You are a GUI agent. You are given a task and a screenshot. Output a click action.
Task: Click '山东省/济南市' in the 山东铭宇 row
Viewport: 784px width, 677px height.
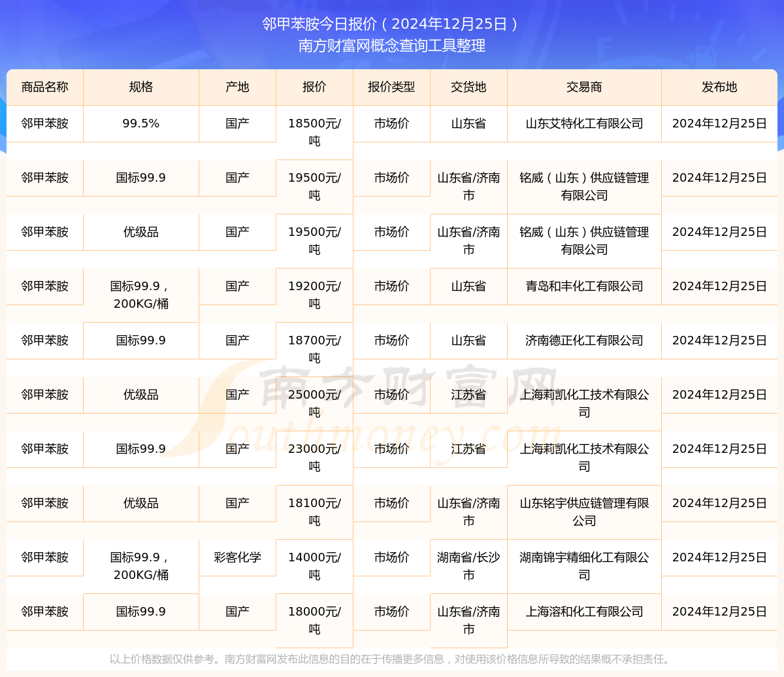(x=468, y=512)
